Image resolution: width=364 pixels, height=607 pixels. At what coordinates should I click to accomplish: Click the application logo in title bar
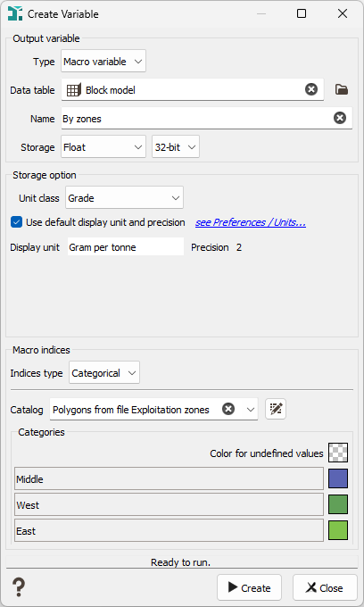(14, 13)
